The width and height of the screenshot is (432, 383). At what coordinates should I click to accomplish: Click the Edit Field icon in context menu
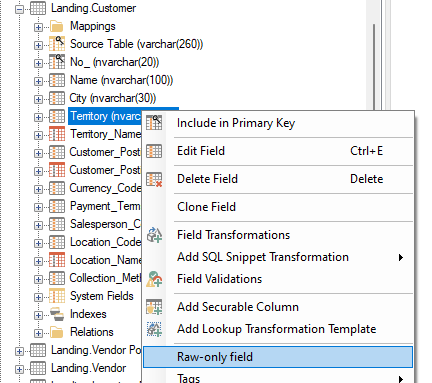click(x=154, y=151)
